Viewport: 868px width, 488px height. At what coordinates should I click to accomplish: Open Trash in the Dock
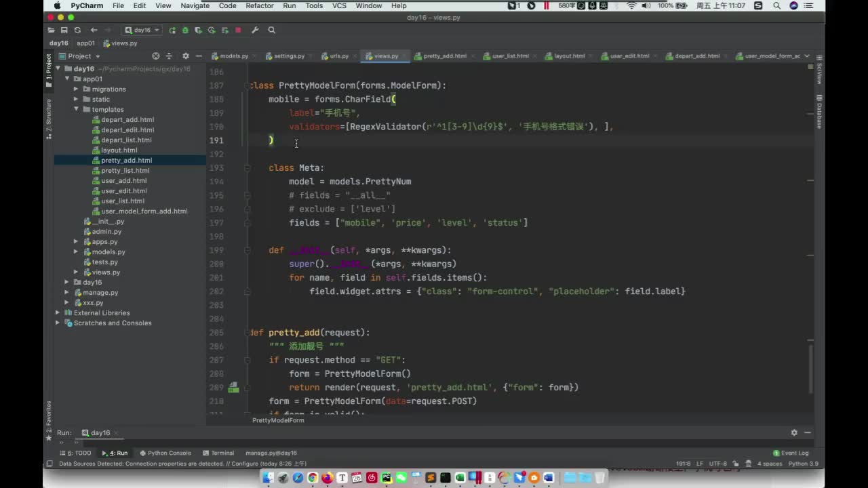599,478
